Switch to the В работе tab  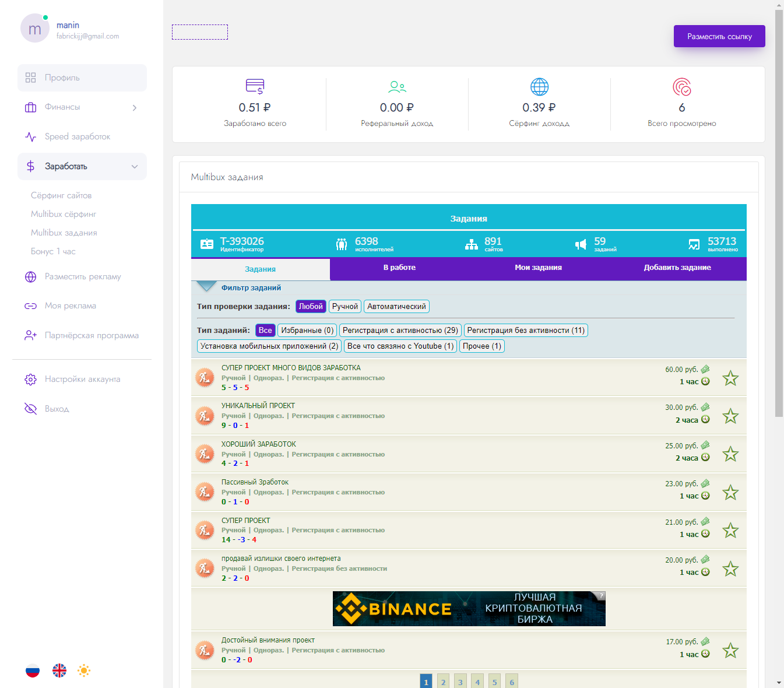coord(399,268)
